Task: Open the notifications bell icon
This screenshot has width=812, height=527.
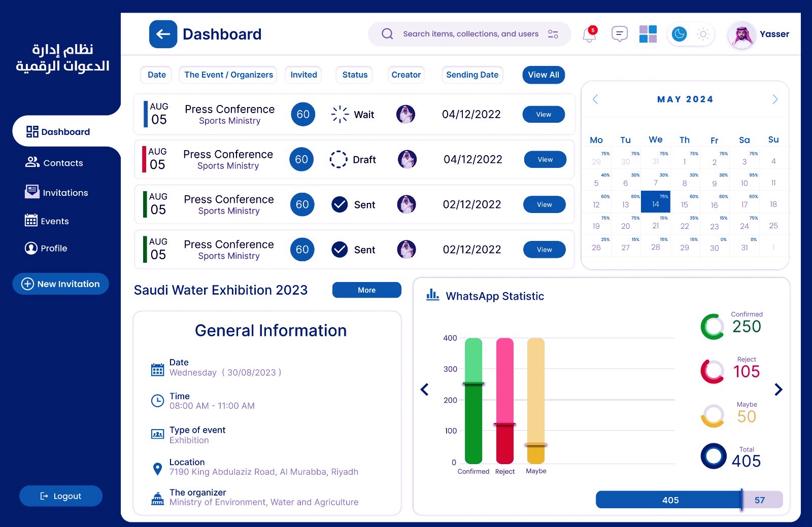Action: (589, 34)
